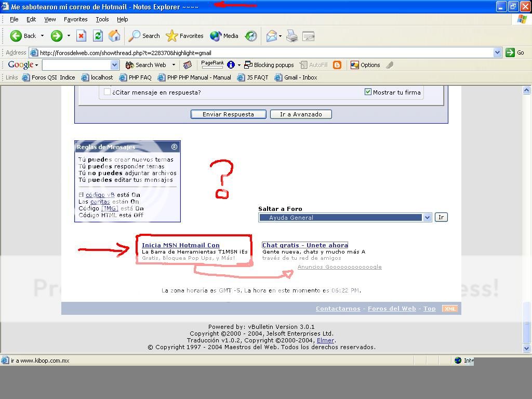Screen dimensions: 532x399
Task: Click the Search Web binoculars button
Action: (146, 65)
